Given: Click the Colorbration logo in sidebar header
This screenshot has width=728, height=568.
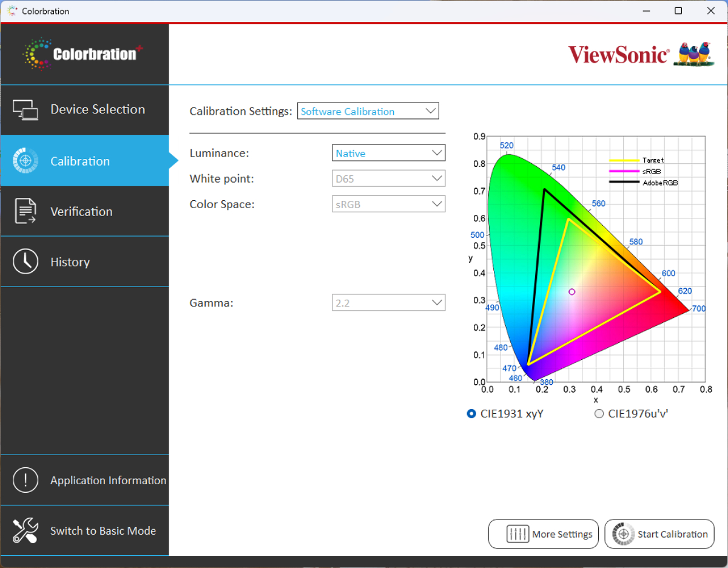Looking at the screenshot, I should click(83, 54).
